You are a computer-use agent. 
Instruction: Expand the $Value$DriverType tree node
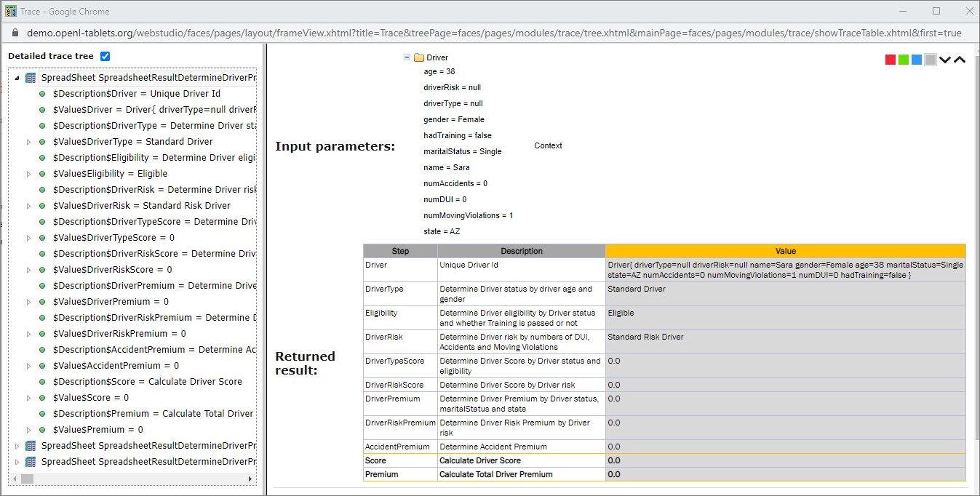(29, 142)
